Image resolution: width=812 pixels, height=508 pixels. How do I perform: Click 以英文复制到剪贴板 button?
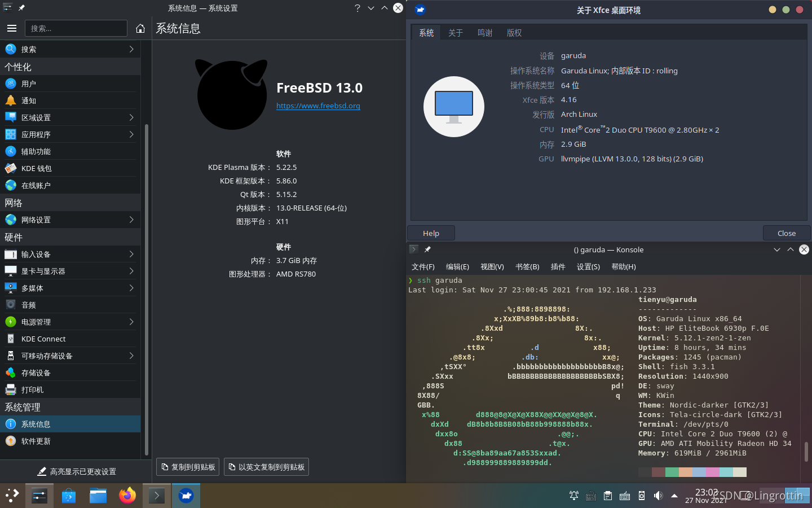coord(266,467)
